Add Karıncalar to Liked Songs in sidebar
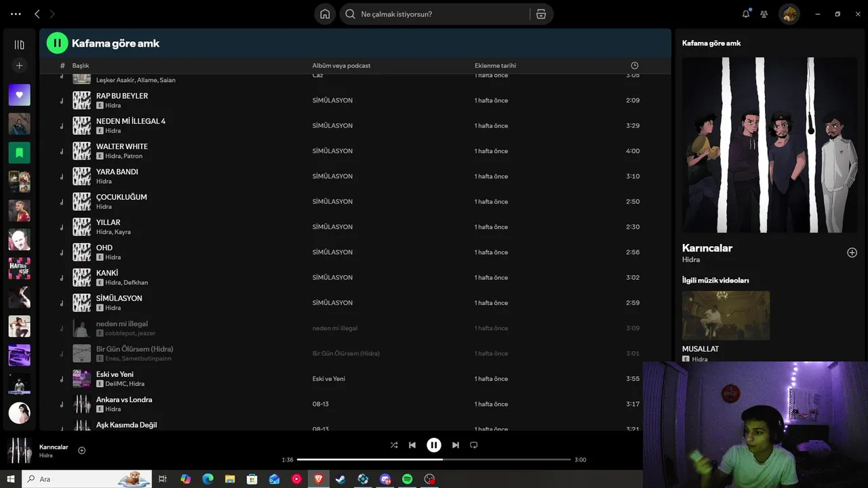Screen dimensions: 868x488 pyautogui.click(x=852, y=253)
